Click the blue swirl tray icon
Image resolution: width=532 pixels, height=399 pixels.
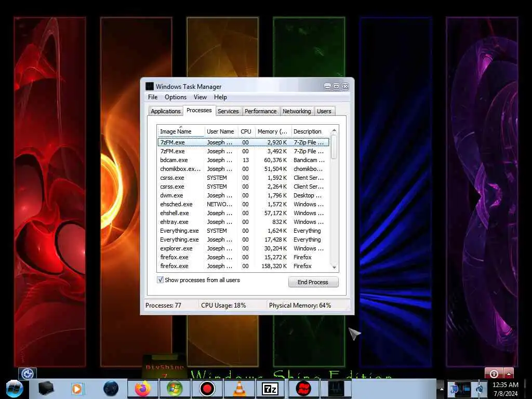480,389
